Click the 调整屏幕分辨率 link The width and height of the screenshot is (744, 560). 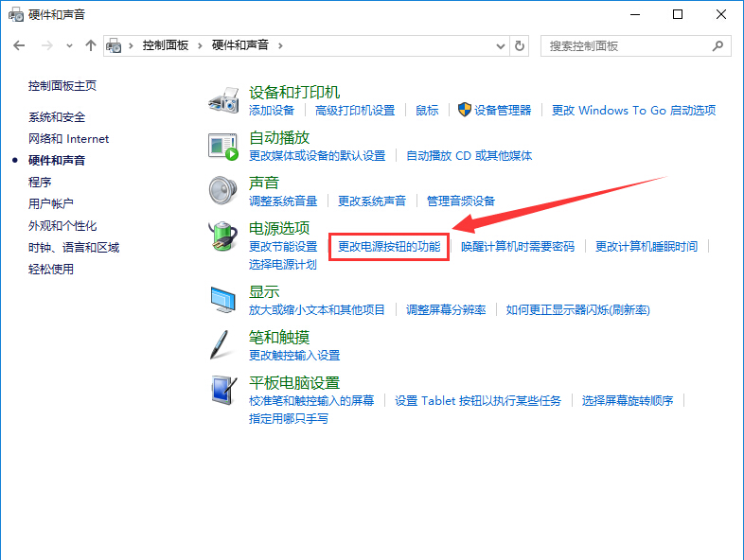(446, 310)
